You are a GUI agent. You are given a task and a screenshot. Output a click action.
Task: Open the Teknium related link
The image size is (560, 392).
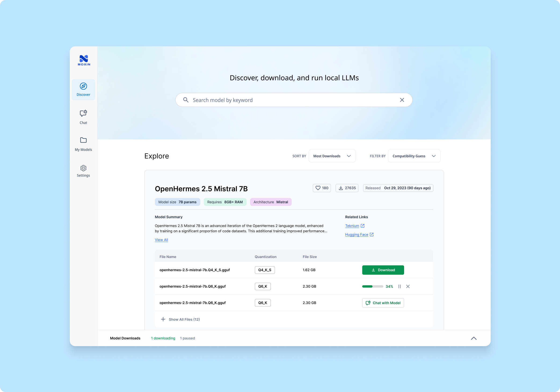click(352, 226)
